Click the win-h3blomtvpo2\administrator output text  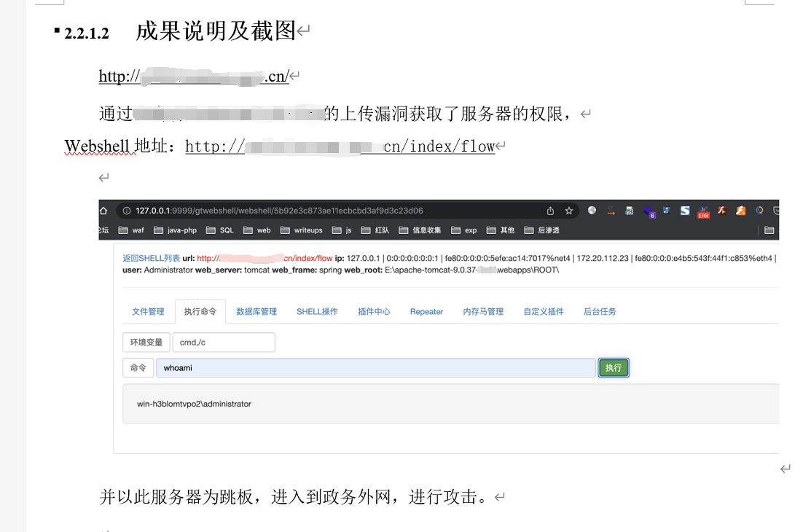click(x=194, y=404)
